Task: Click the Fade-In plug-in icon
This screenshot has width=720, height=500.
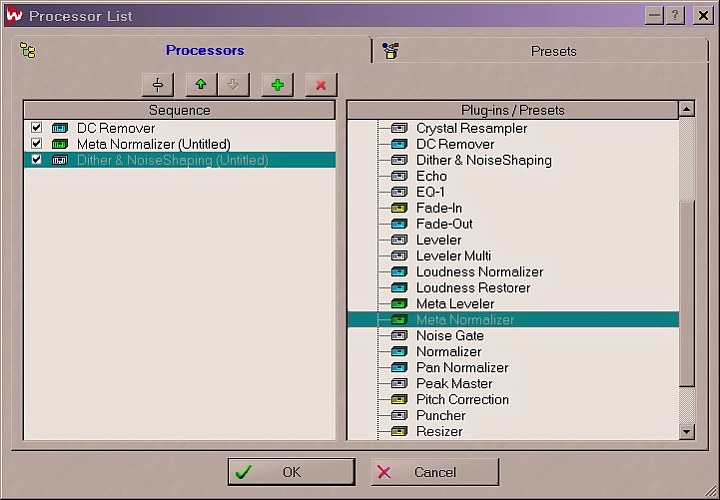Action: point(399,208)
